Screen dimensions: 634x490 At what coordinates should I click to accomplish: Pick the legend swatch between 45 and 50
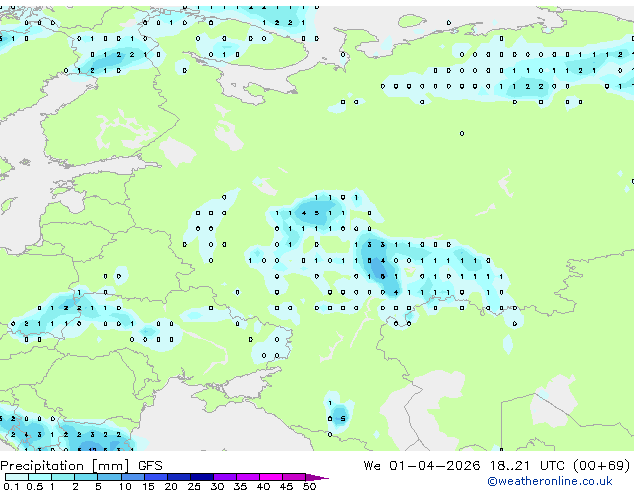(x=294, y=477)
